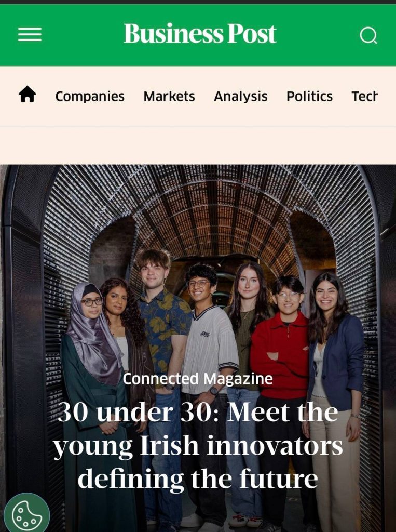Select the partially visible Tech section

pos(364,96)
